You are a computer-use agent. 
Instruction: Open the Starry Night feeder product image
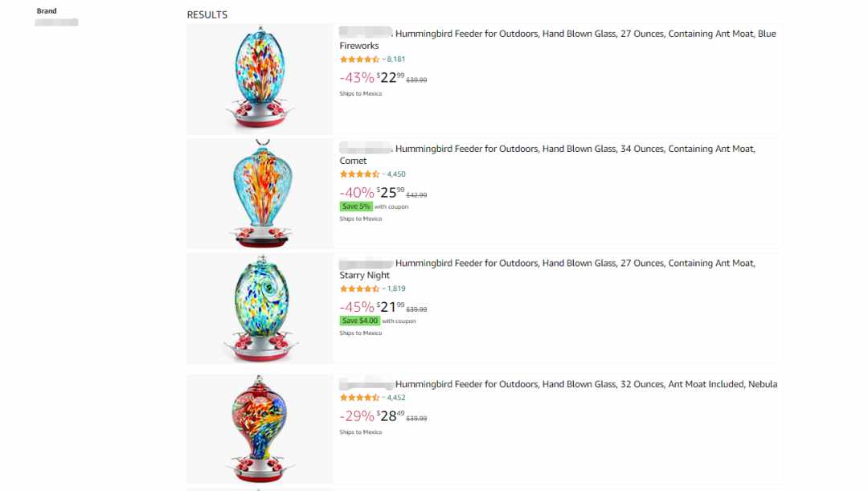[x=260, y=309]
